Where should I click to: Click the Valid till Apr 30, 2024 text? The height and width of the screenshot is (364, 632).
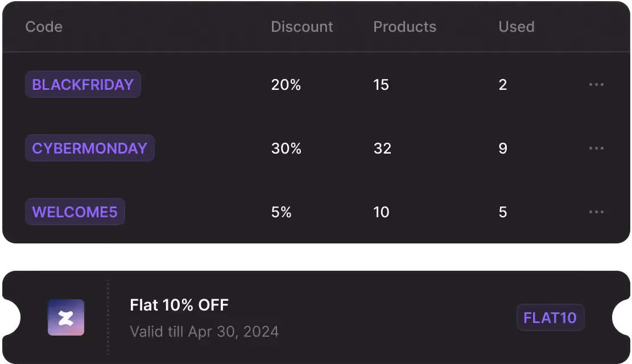pyautogui.click(x=204, y=332)
